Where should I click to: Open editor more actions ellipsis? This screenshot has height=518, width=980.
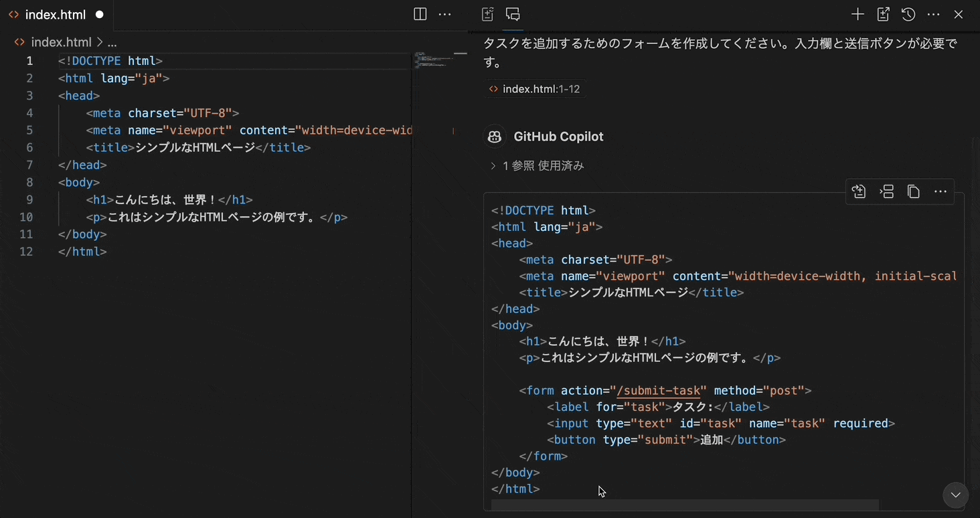tap(444, 14)
